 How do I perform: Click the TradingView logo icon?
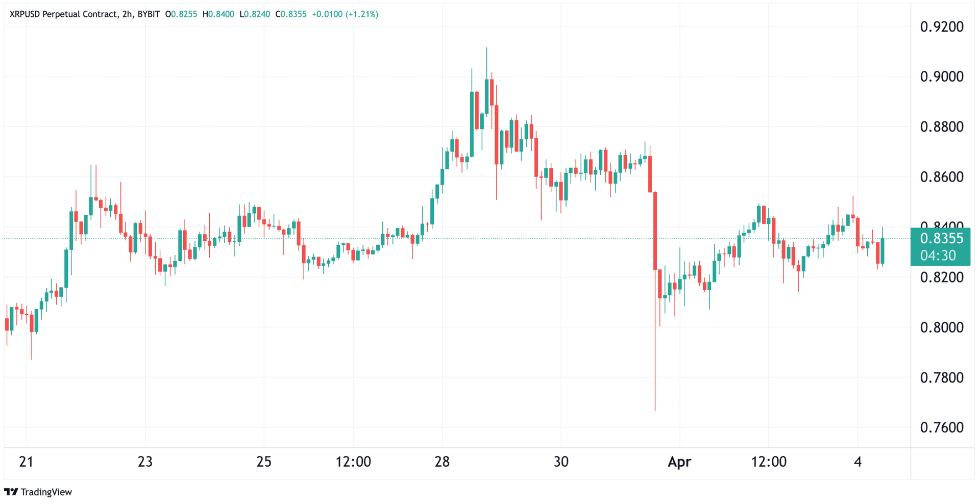[11, 492]
